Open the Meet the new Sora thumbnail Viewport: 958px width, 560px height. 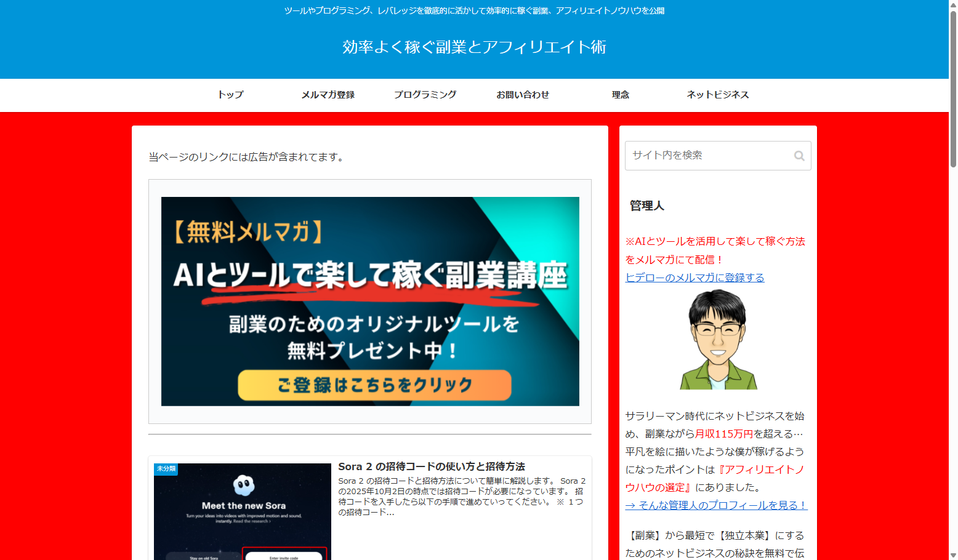[243, 512]
